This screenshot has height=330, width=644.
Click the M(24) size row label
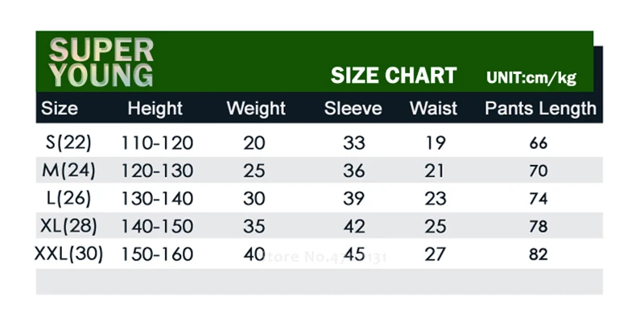(x=68, y=171)
